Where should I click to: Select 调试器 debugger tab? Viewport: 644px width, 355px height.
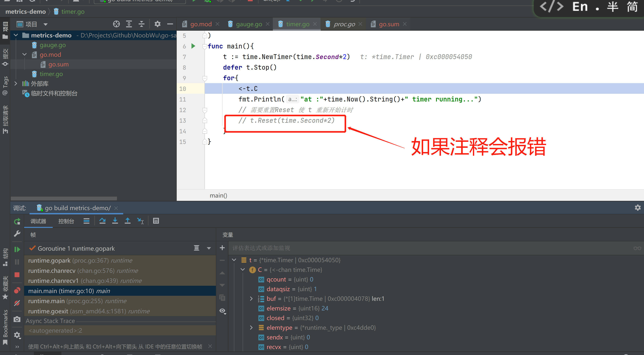[x=38, y=221]
